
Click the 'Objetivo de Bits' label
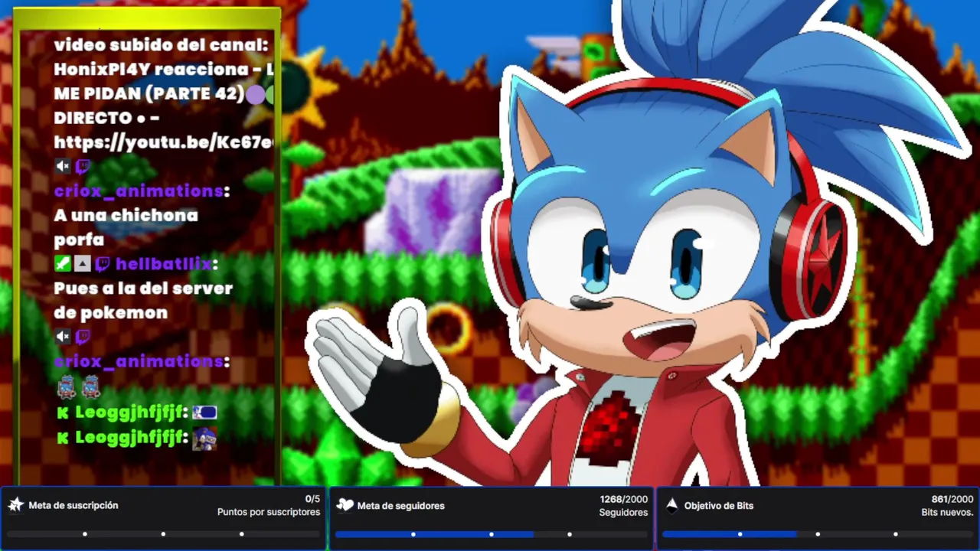pos(718,505)
